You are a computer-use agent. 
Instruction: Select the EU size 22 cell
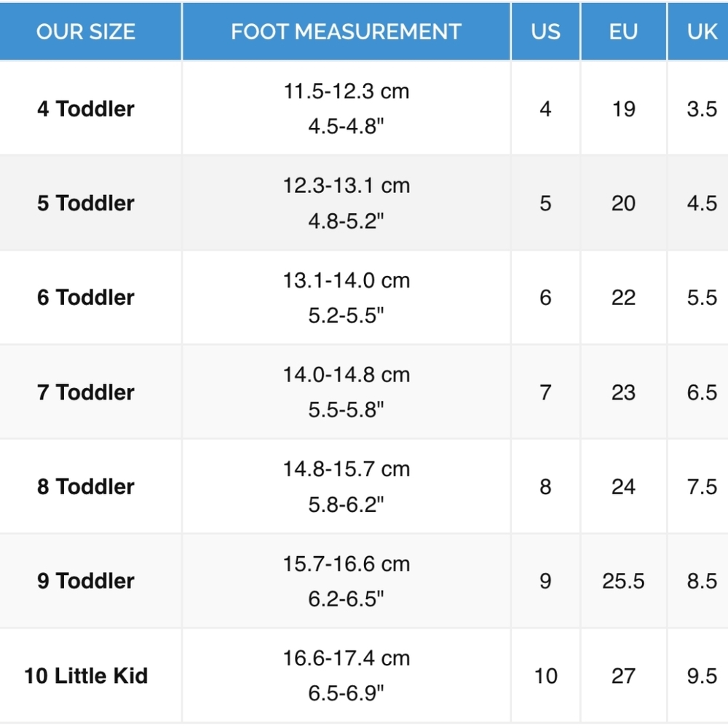pos(624,297)
